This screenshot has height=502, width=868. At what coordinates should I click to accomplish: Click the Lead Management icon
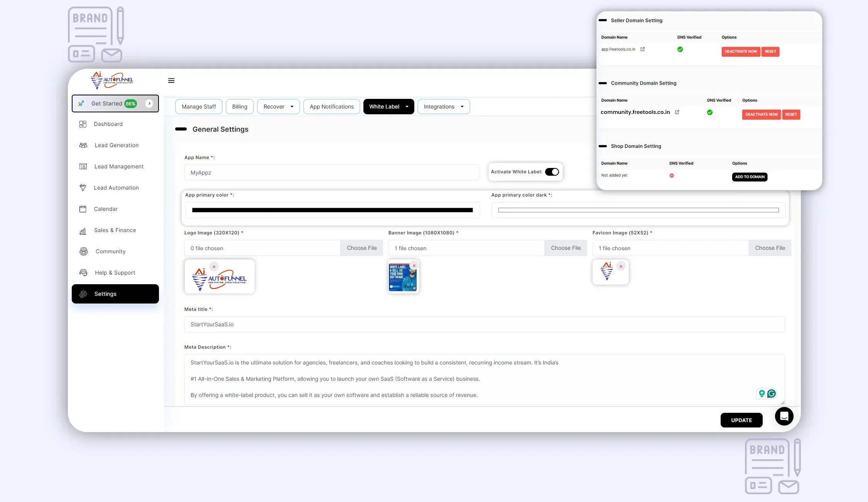(83, 166)
